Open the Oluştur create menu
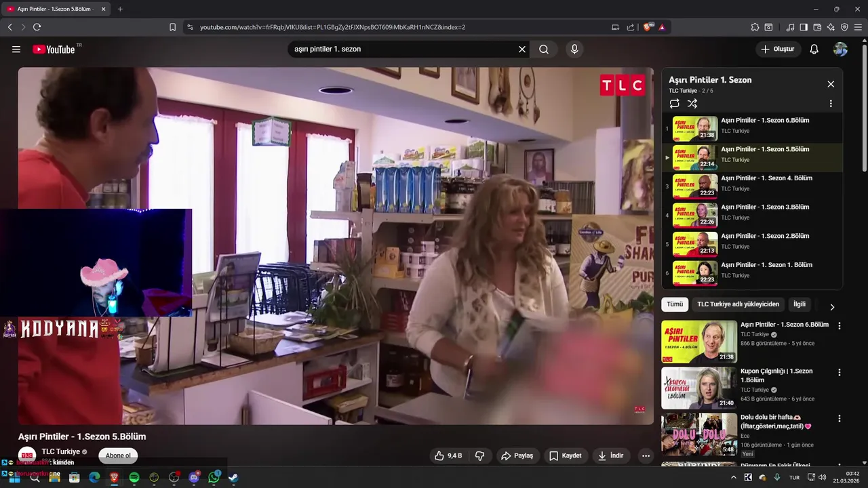The width and height of the screenshot is (868, 488). 778,49
